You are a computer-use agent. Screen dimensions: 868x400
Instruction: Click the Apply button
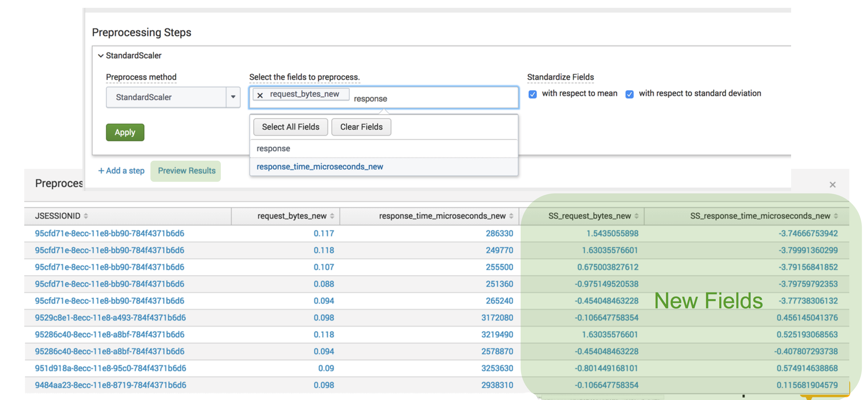click(125, 132)
